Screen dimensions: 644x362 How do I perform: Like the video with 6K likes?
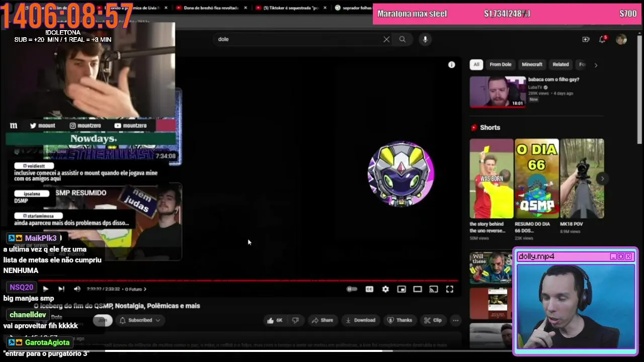tap(275, 320)
